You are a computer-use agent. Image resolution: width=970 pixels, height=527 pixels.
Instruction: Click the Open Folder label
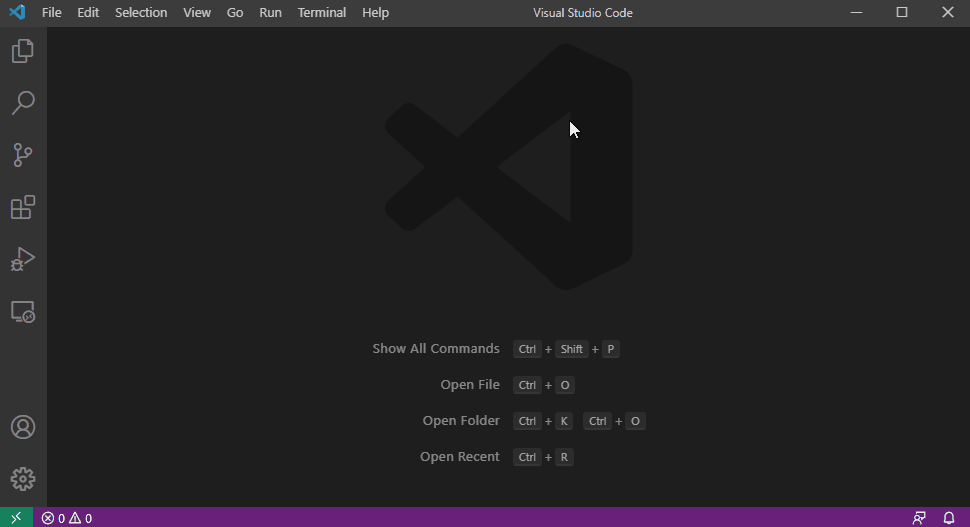coord(461,421)
